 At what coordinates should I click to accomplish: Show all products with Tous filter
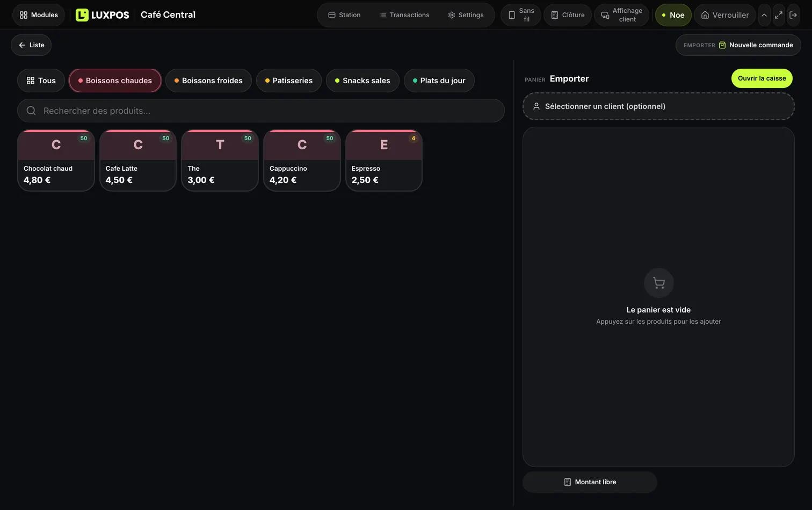tap(41, 81)
